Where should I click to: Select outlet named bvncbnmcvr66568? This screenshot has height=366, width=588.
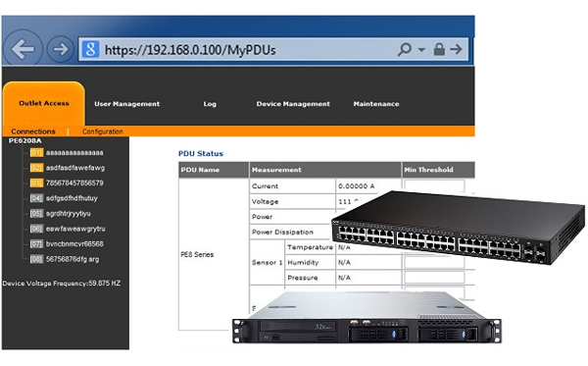[74, 244]
